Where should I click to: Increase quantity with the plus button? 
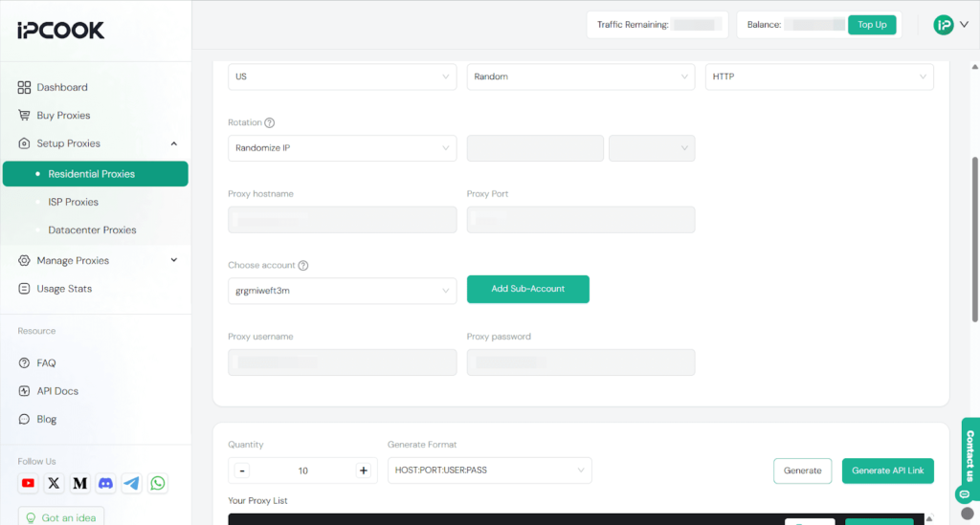coord(364,470)
